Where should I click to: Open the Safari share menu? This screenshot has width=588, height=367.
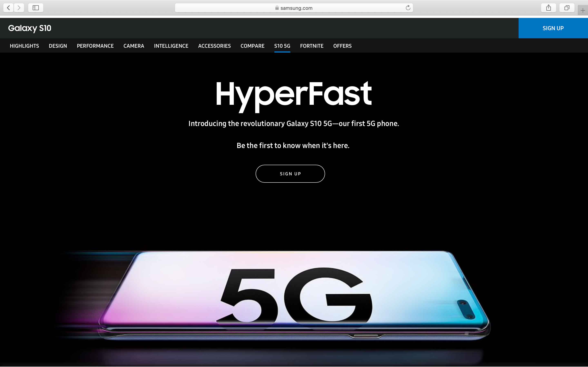pos(548,8)
